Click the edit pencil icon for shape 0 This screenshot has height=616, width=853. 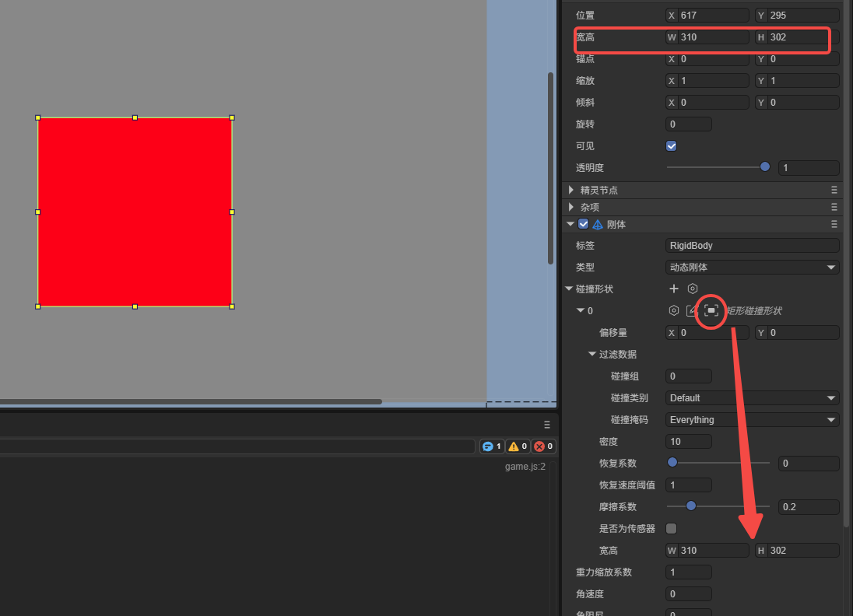click(691, 310)
